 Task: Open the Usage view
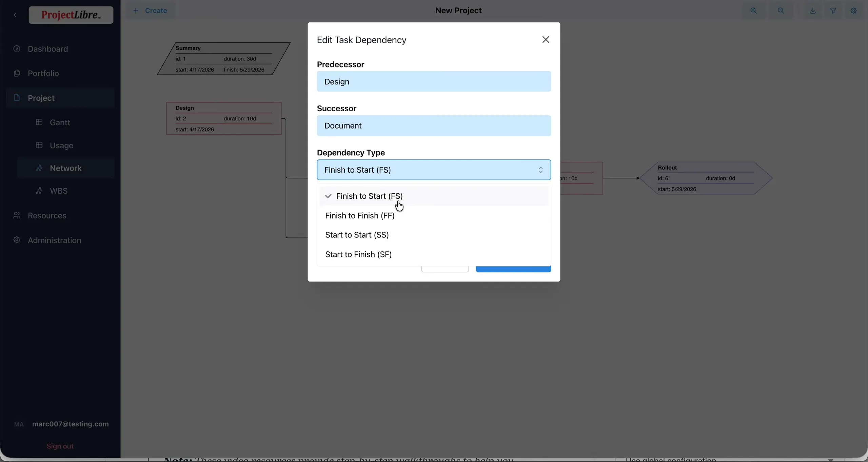click(61, 146)
